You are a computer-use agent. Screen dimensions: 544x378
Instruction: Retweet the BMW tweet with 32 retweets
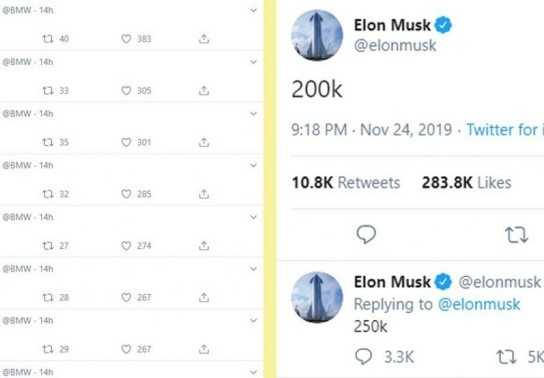click(x=48, y=194)
